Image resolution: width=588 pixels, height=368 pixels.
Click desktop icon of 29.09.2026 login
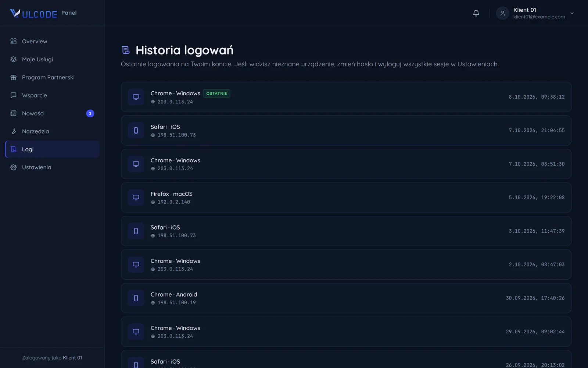tap(136, 332)
